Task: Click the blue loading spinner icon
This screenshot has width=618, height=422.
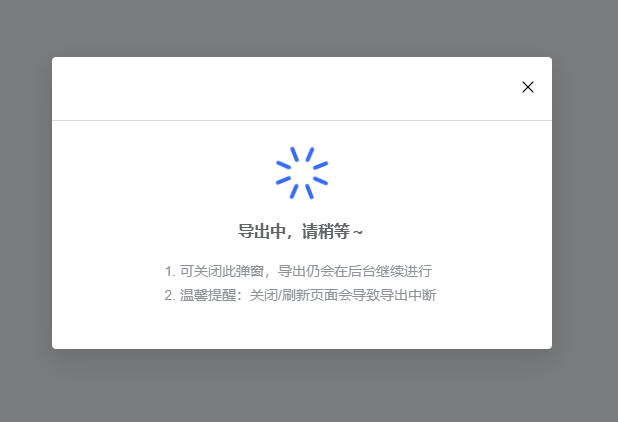Action: point(302,173)
